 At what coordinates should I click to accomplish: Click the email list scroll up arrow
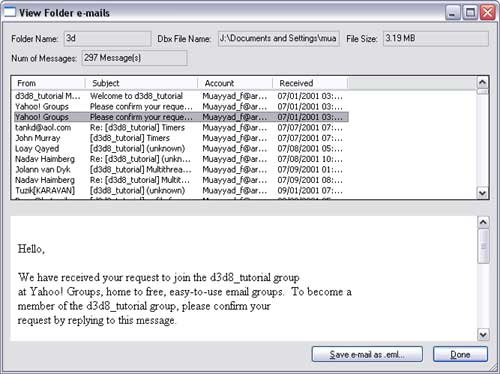[x=482, y=82]
